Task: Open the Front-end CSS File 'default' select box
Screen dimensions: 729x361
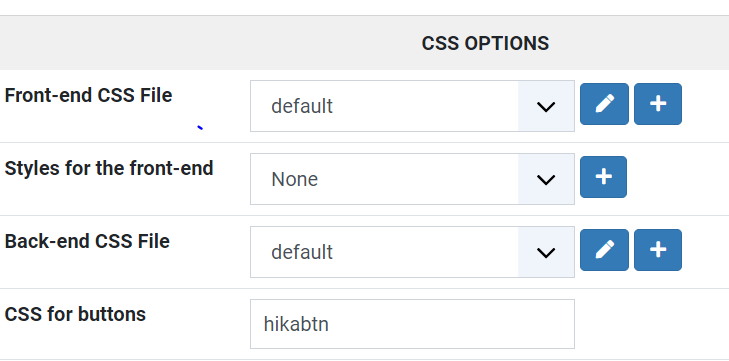Action: pyautogui.click(x=412, y=107)
